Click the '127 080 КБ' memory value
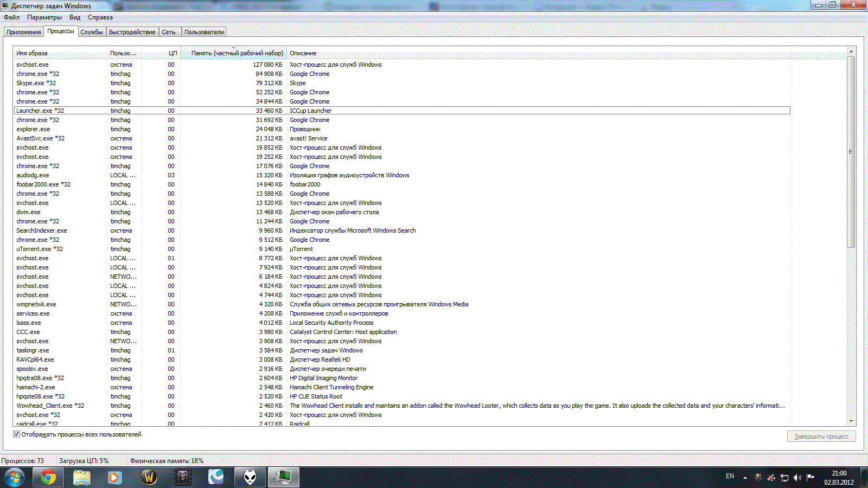Screen dimensions: 868x488 267,65
